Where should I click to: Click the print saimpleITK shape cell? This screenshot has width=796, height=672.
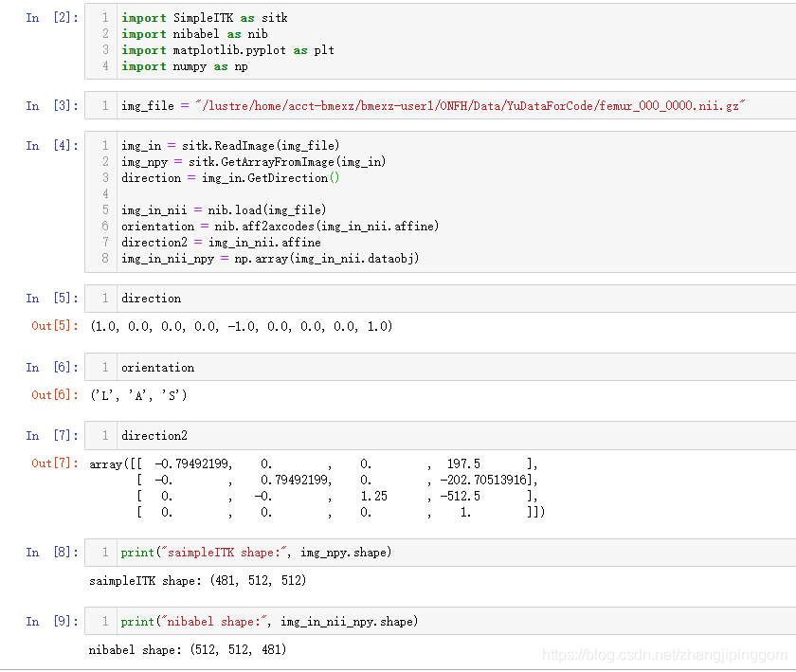(x=440, y=553)
